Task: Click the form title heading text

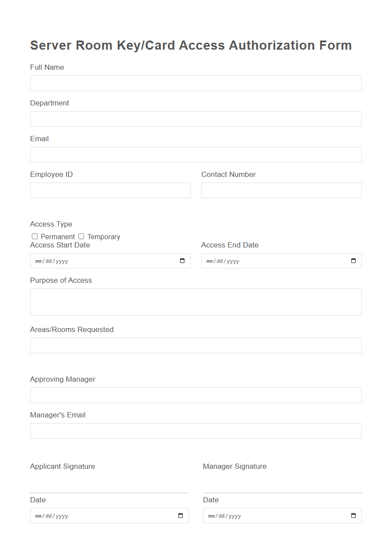Action: tap(191, 45)
